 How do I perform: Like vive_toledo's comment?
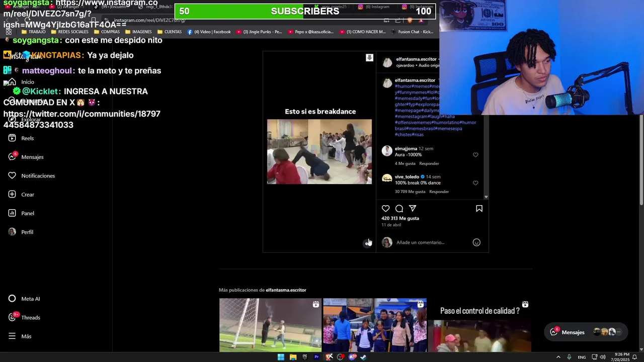(475, 183)
